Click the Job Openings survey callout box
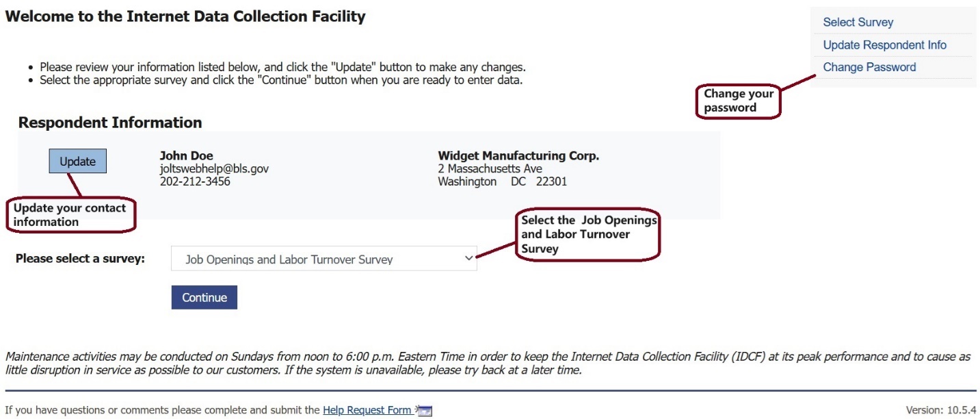Viewport: 980px width, 419px height. coord(588,235)
